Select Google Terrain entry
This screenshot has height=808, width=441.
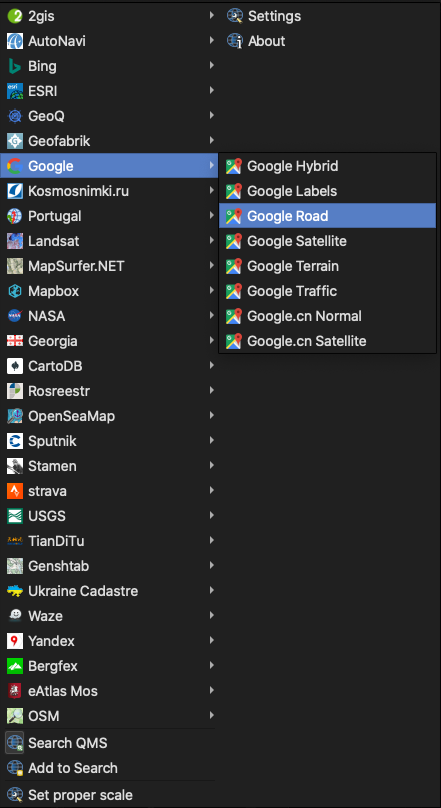[x=328, y=266]
